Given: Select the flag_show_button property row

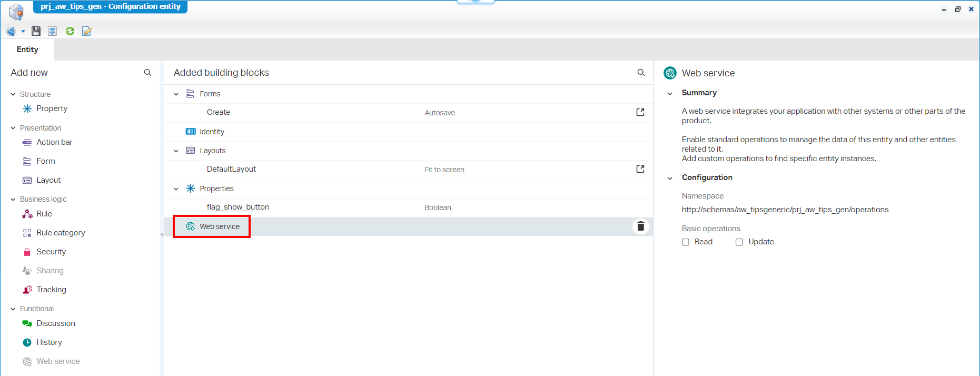Looking at the screenshot, I should point(238,207).
